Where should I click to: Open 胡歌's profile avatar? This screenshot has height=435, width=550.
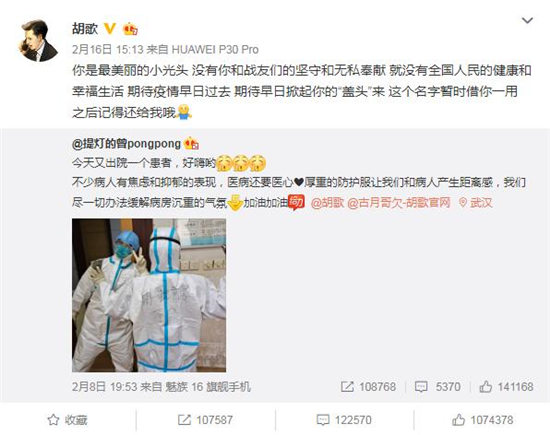38,41
